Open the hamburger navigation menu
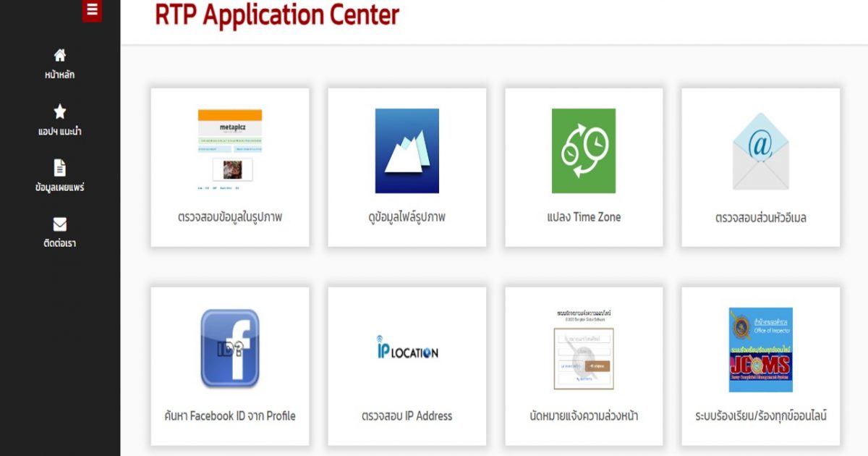Screen dimensions: 868x456 pyautogui.click(x=92, y=10)
